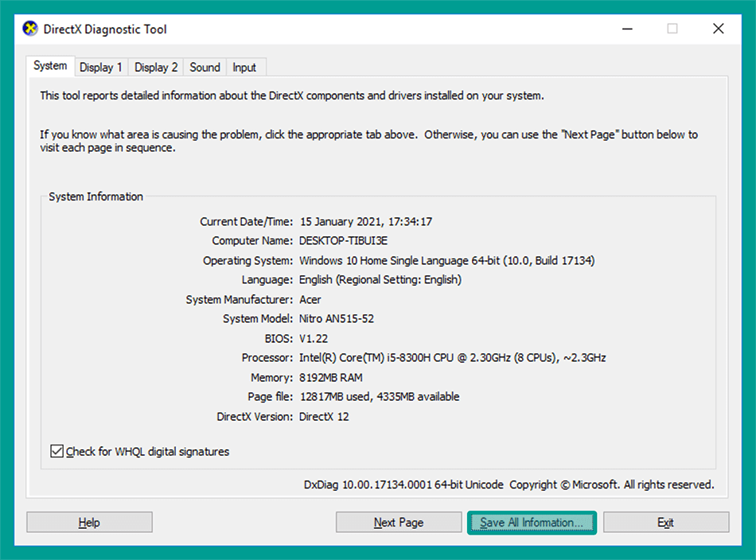Screen dimensions: 756x560
Task: Open the Display 1 tab
Action: (101, 68)
